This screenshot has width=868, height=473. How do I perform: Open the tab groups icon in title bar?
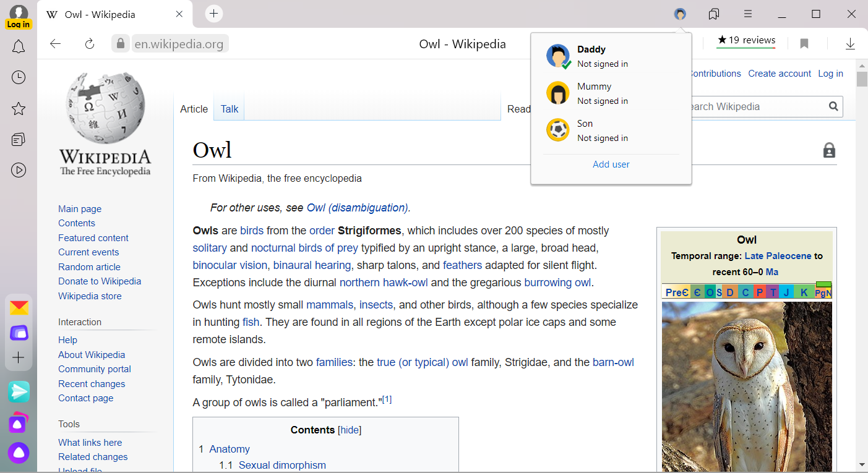714,14
